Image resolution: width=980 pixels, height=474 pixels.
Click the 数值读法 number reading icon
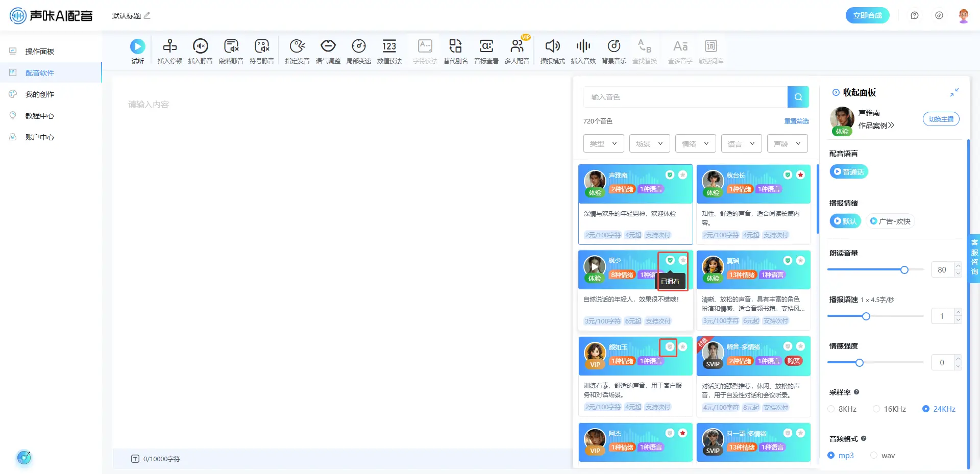tap(389, 47)
